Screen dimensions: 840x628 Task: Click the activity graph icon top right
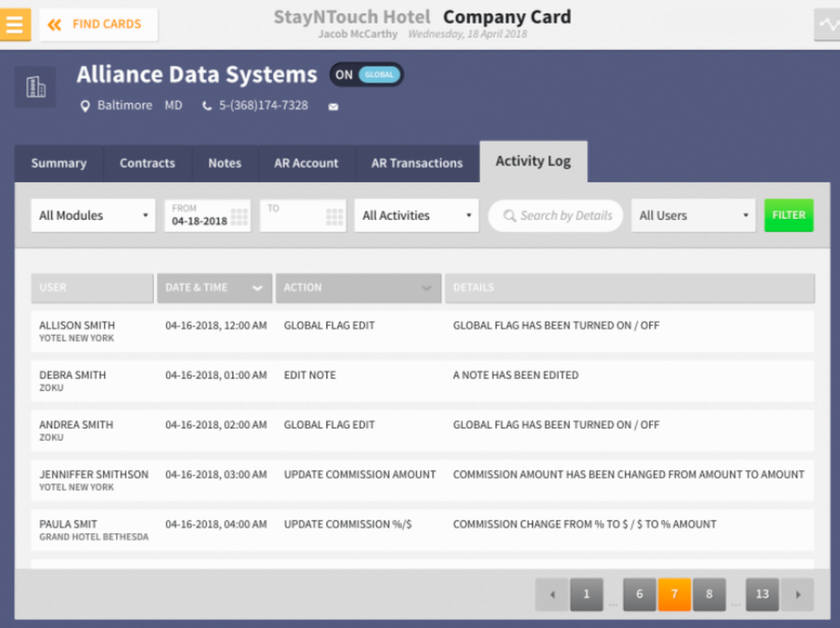pos(826,24)
